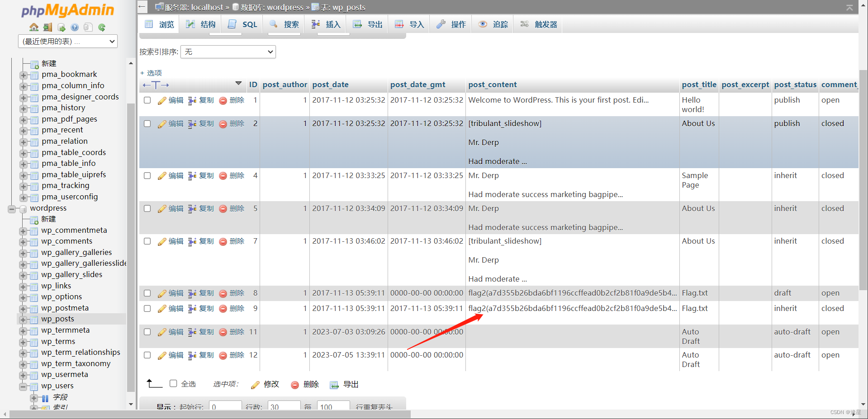Switch to the 搜索 search tab
The image size is (868, 419).
(x=284, y=24)
